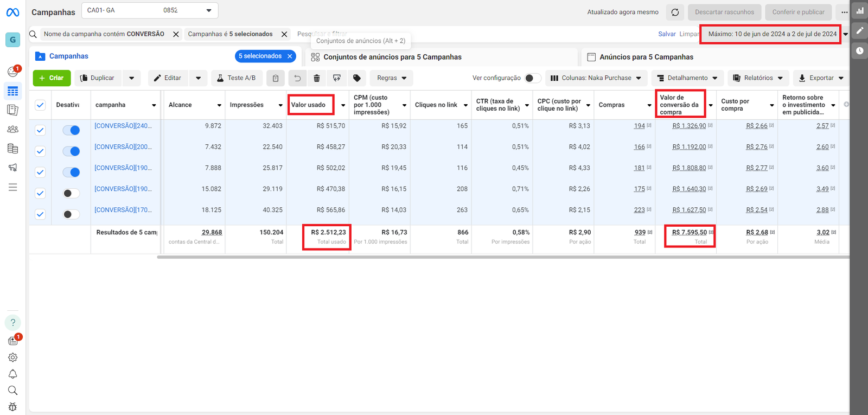The width and height of the screenshot is (868, 415).
Task: Open notifications bell in left sidebar
Action: [x=12, y=374]
